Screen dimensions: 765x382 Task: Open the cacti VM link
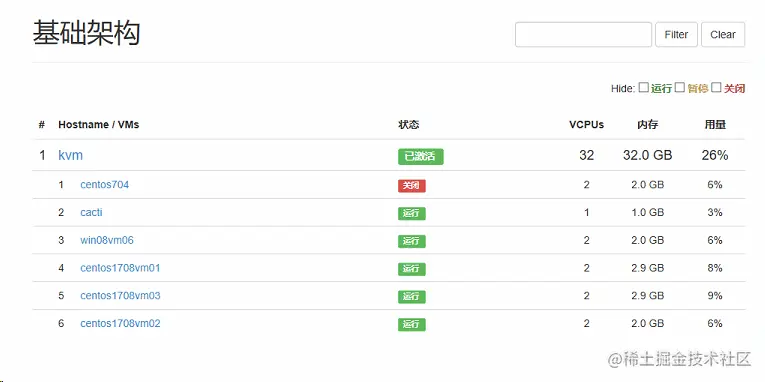tap(91, 213)
